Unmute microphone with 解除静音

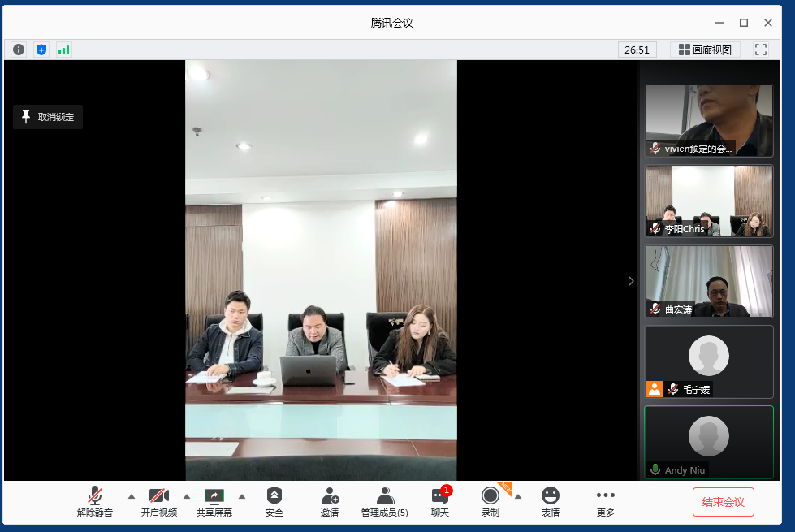(95, 502)
